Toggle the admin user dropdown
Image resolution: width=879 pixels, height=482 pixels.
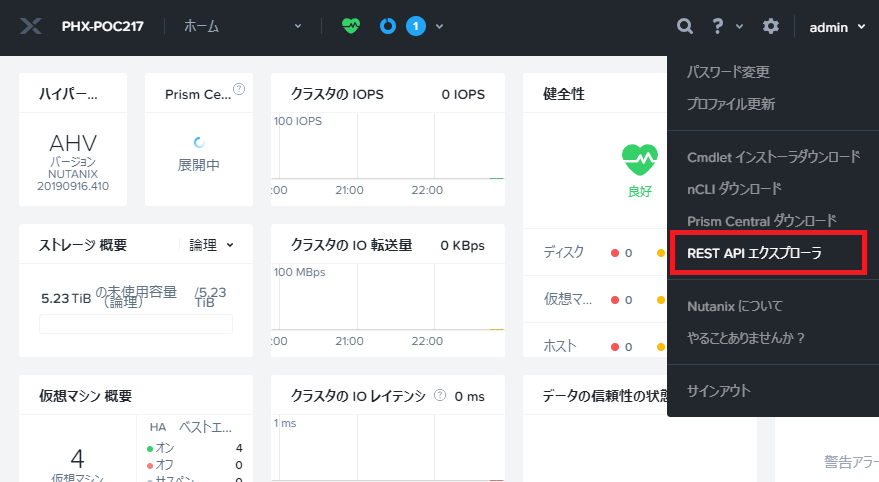(x=837, y=27)
